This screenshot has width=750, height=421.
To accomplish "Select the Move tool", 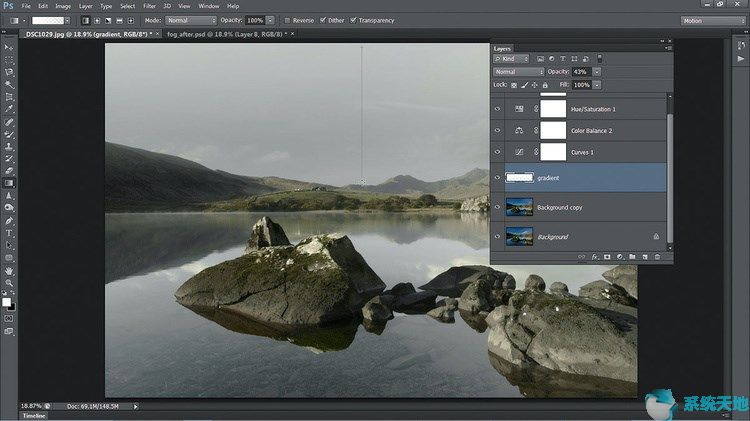I will click(9, 47).
